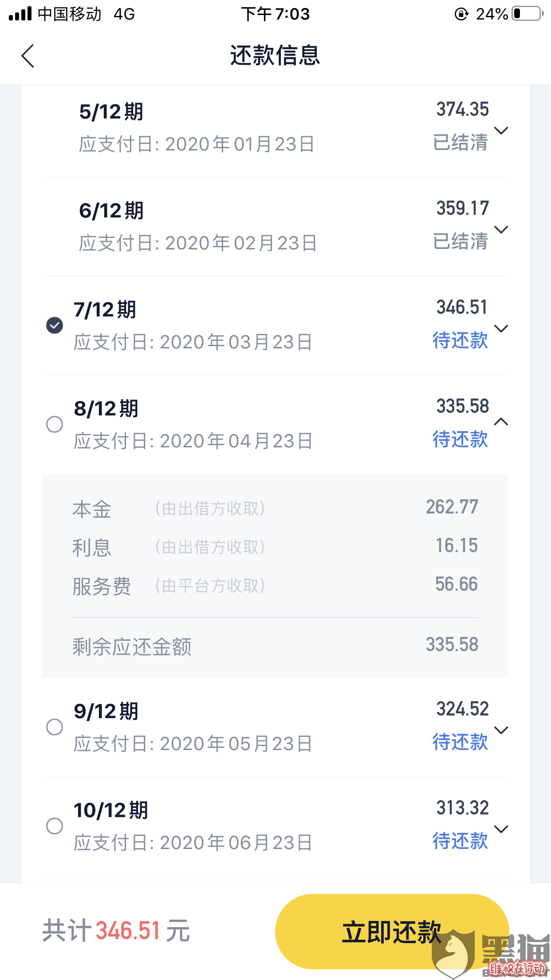
Task: Tap 待还款 status on 7/12期
Action: (x=460, y=340)
